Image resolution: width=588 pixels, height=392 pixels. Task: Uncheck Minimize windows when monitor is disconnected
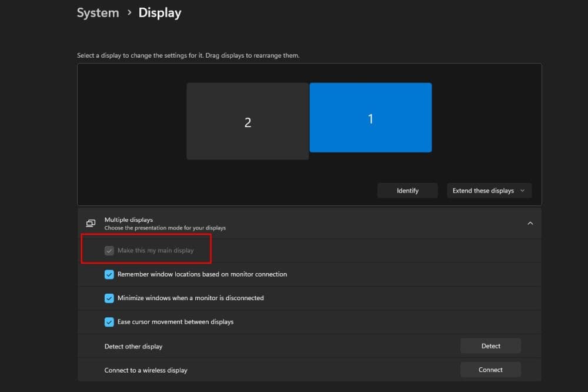tap(109, 298)
